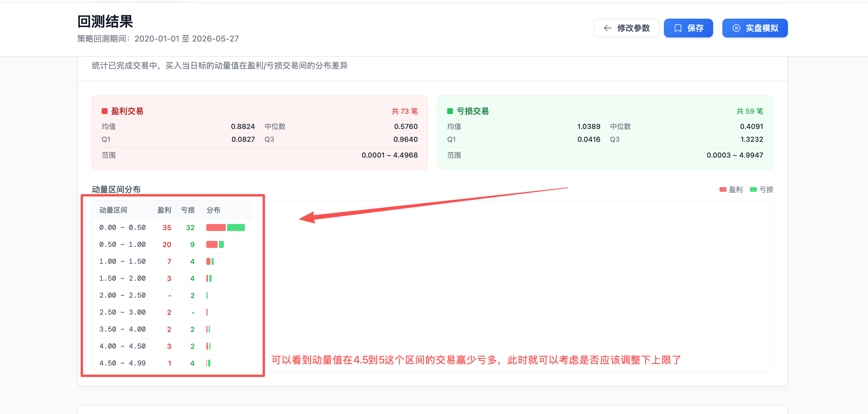Image resolution: width=868 pixels, height=414 pixels.
Task: Click the red bar in 0.50 ~ 1.00 row
Action: pyautogui.click(x=212, y=244)
